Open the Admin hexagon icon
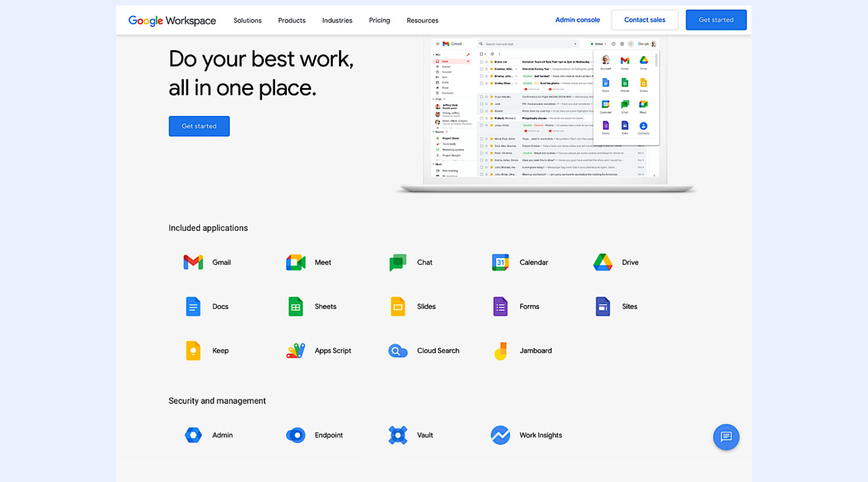The height and width of the screenshot is (482, 868). (x=193, y=435)
